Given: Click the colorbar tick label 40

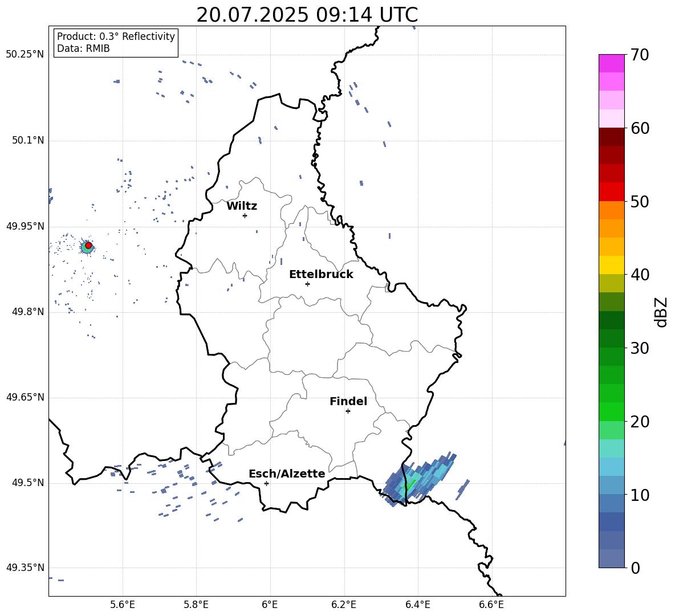Looking at the screenshot, I should coord(640,275).
